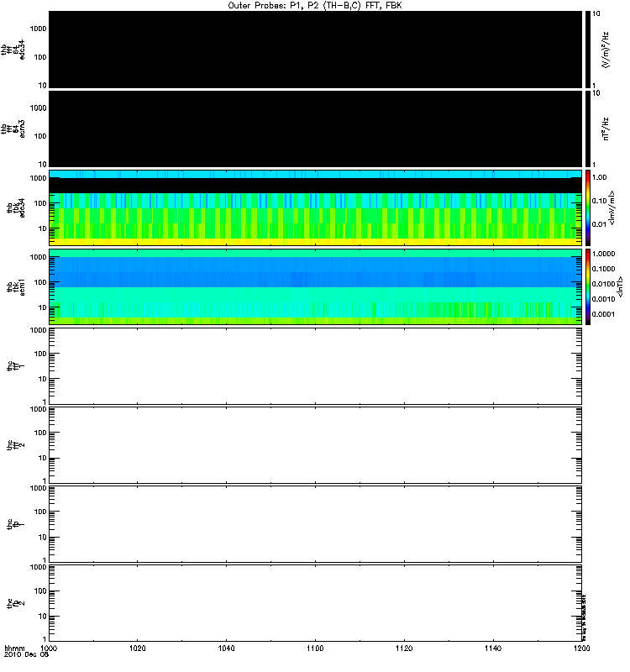Click the '0.1000' value on the nT color bar
Image resolution: width=630 pixels, height=672 pixels.
click(x=603, y=269)
